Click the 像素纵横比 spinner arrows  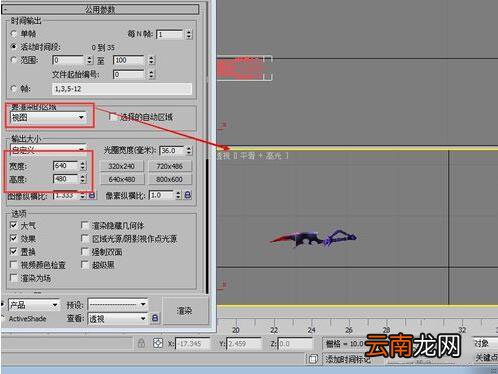178,195
